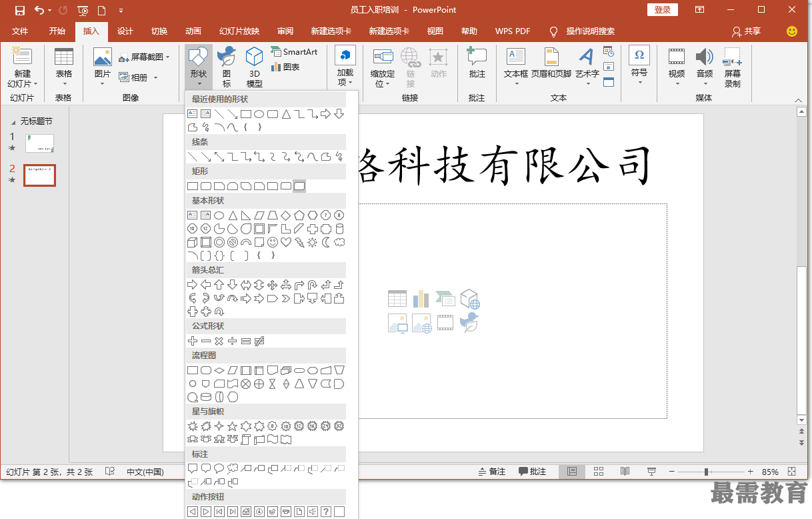Image resolution: width=812 pixels, height=519 pixels.
Task: Insert a 图表 chart from ribbon
Action: 285,67
